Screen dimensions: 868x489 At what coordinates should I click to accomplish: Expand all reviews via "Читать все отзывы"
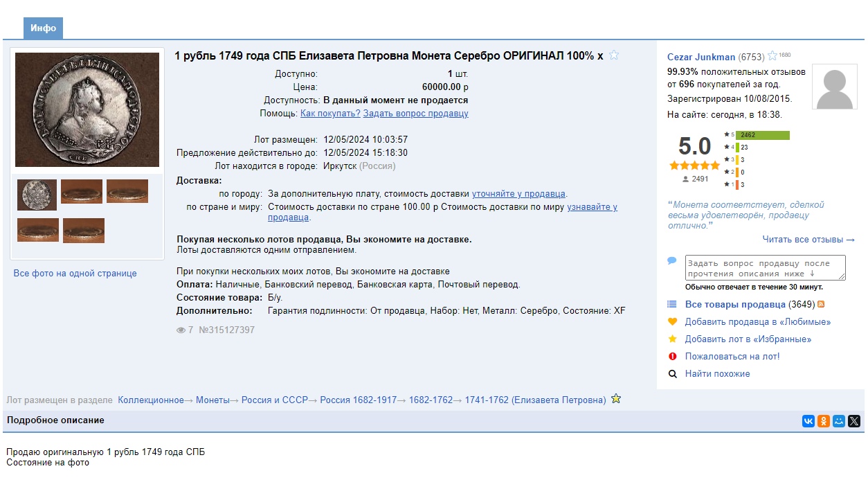(808, 240)
